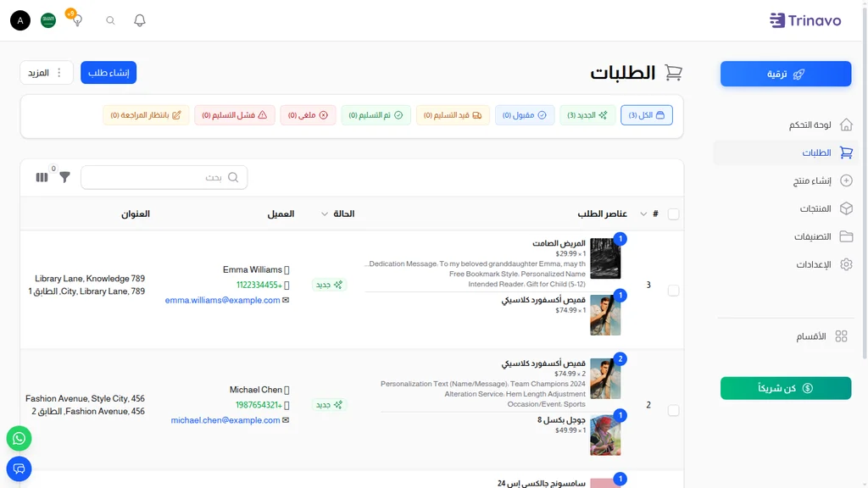
Task: Open المريض الصامت book thumbnail
Action: point(605,258)
